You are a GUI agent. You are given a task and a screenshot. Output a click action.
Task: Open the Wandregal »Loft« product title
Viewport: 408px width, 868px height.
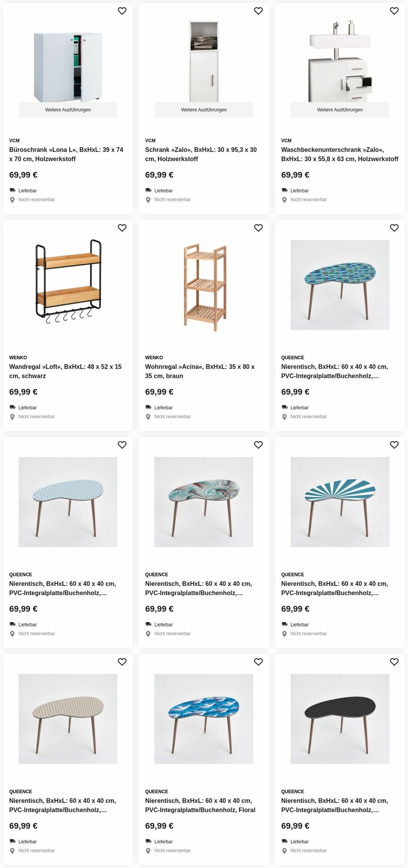click(65, 371)
